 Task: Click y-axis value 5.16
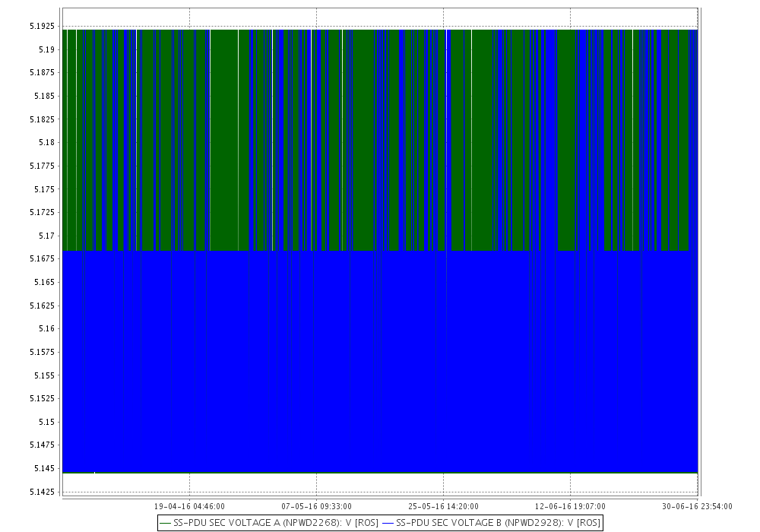[47, 328]
